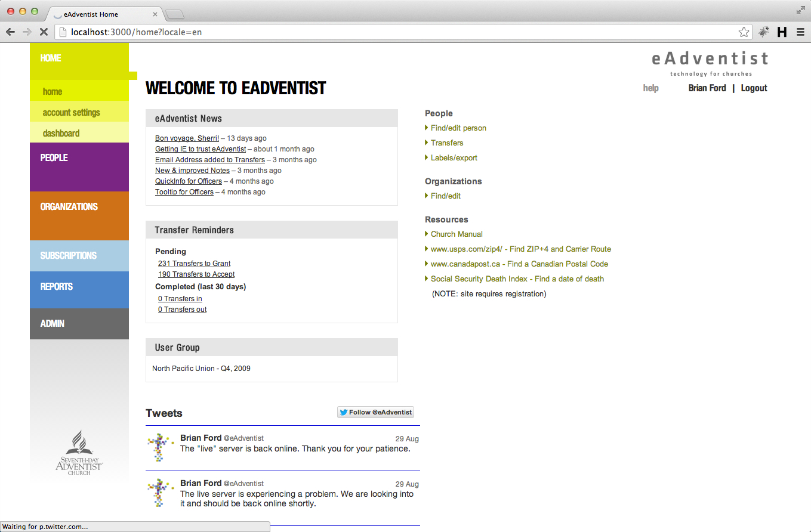The width and height of the screenshot is (811, 532).
Task: Open the HOME section in the sidebar
Action: click(79, 61)
